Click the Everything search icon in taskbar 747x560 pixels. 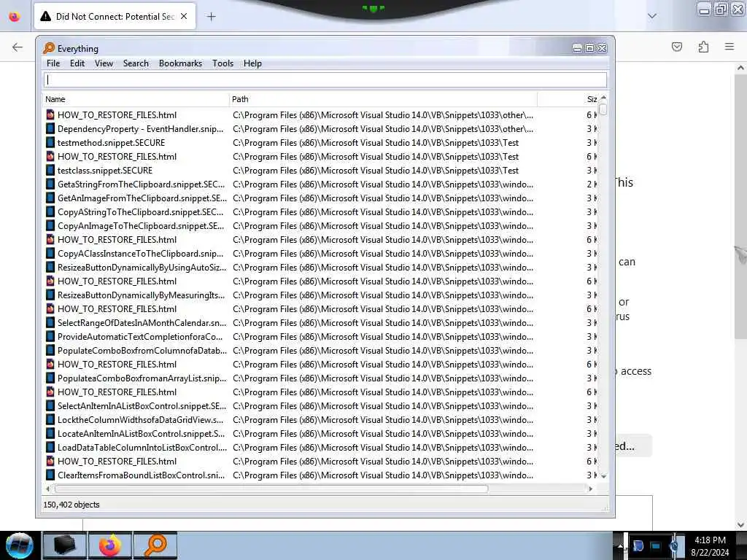[155, 545]
